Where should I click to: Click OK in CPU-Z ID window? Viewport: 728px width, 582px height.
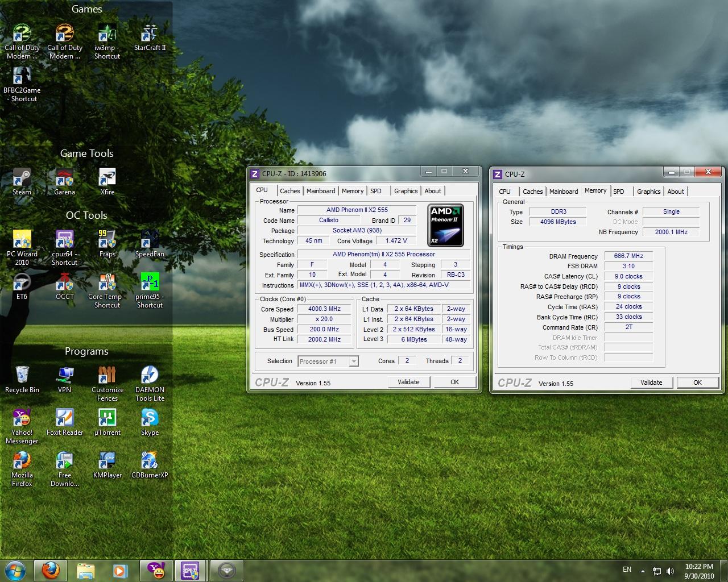(454, 382)
